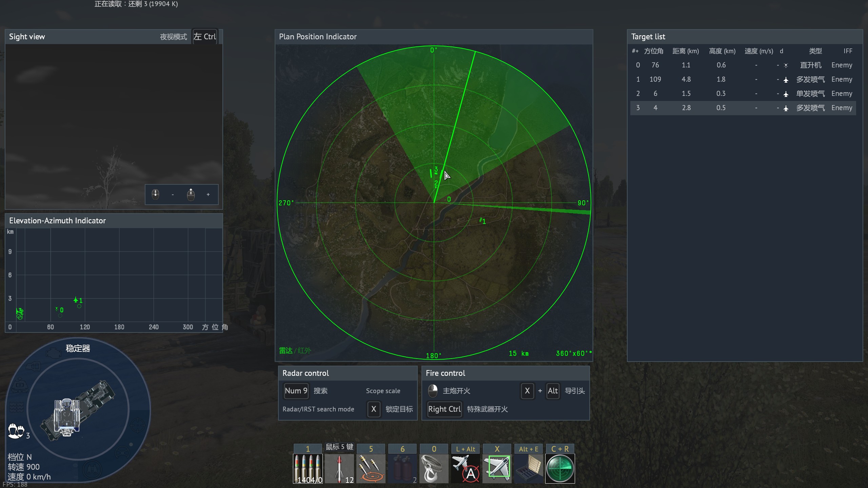
Task: Select the surface-to-air missile slot
Action: 339,468
